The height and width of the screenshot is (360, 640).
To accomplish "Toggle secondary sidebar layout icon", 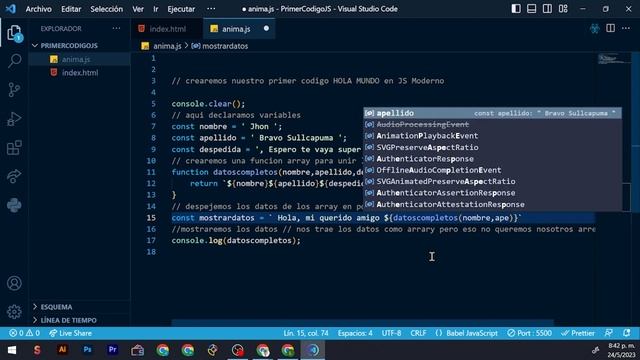I will point(547,9).
